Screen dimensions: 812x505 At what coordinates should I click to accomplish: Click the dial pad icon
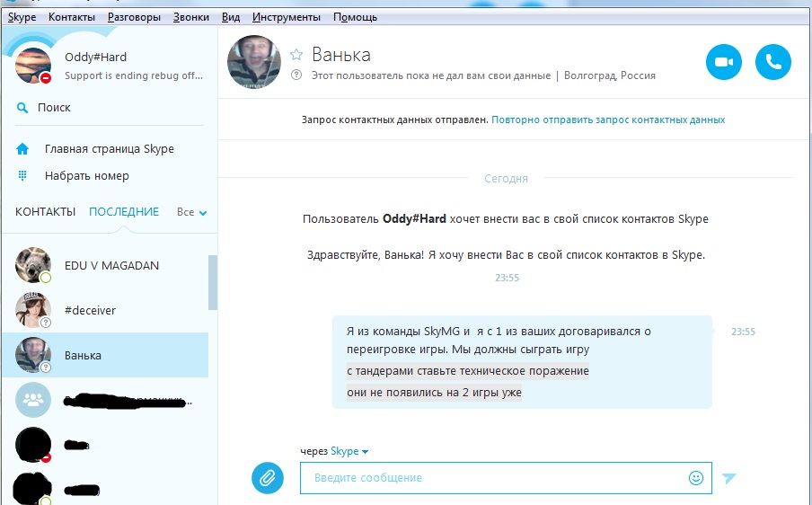pos(22,175)
